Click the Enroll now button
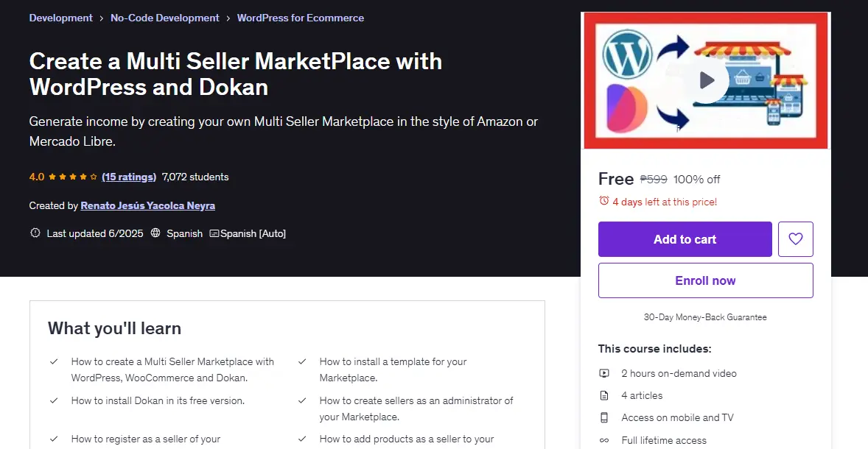Viewport: 868px width, 449px height. coord(705,280)
